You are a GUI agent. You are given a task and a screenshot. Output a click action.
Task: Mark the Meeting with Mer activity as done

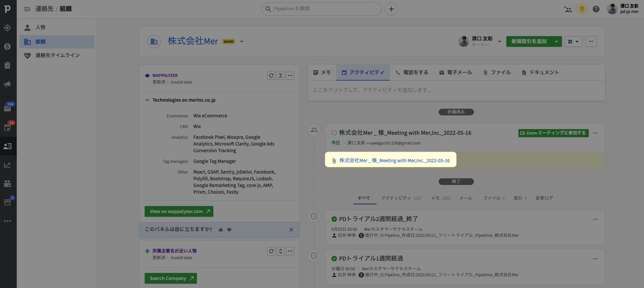(x=334, y=132)
